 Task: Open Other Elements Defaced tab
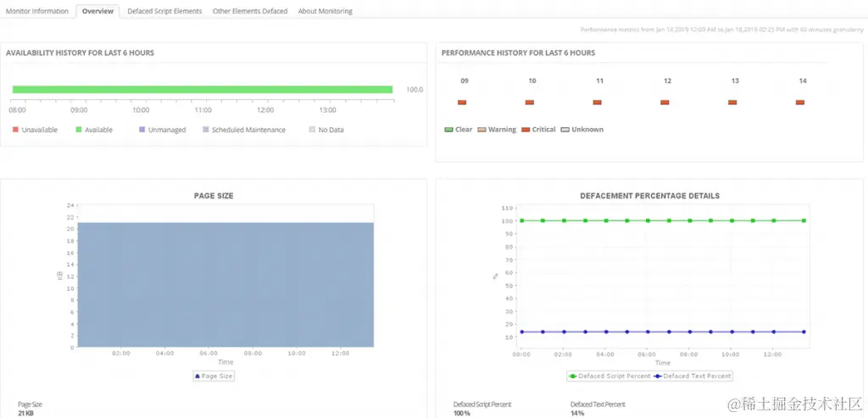250,11
